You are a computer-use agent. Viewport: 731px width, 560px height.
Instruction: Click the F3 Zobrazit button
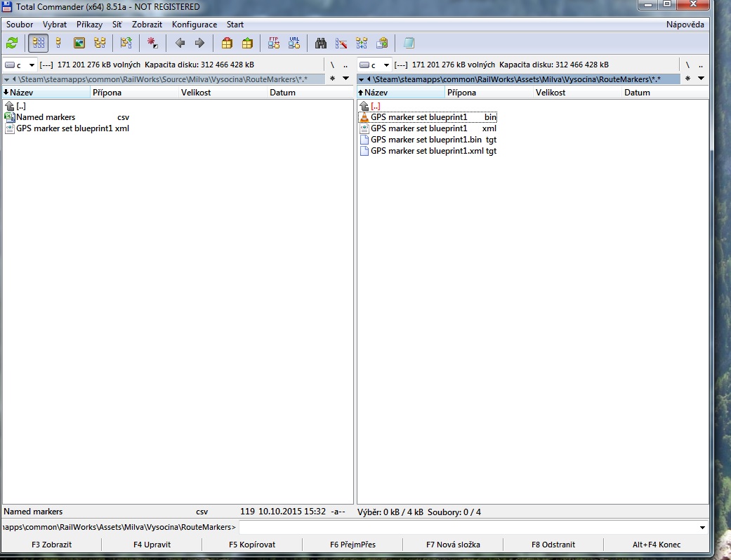click(52, 545)
